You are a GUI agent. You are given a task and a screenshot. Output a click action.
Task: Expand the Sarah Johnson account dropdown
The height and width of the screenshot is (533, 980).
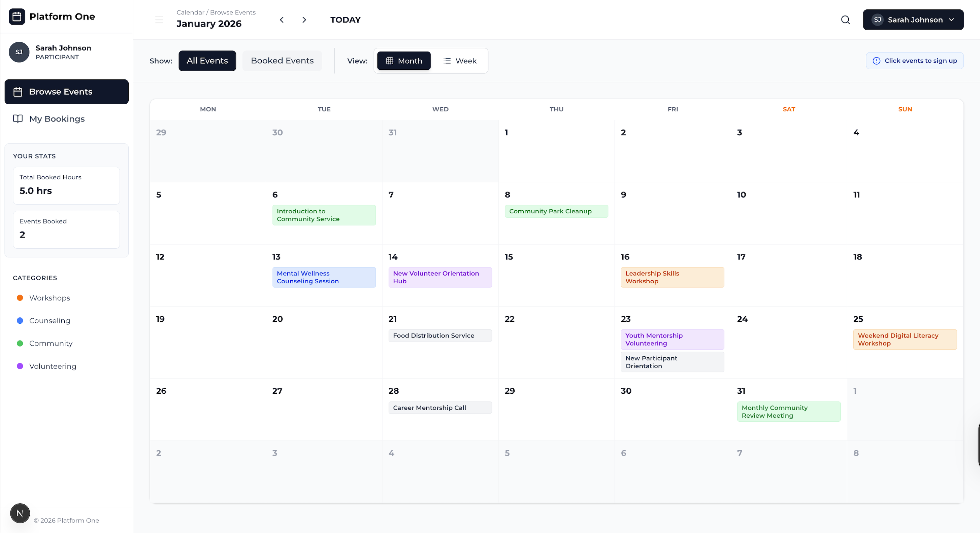pyautogui.click(x=913, y=20)
